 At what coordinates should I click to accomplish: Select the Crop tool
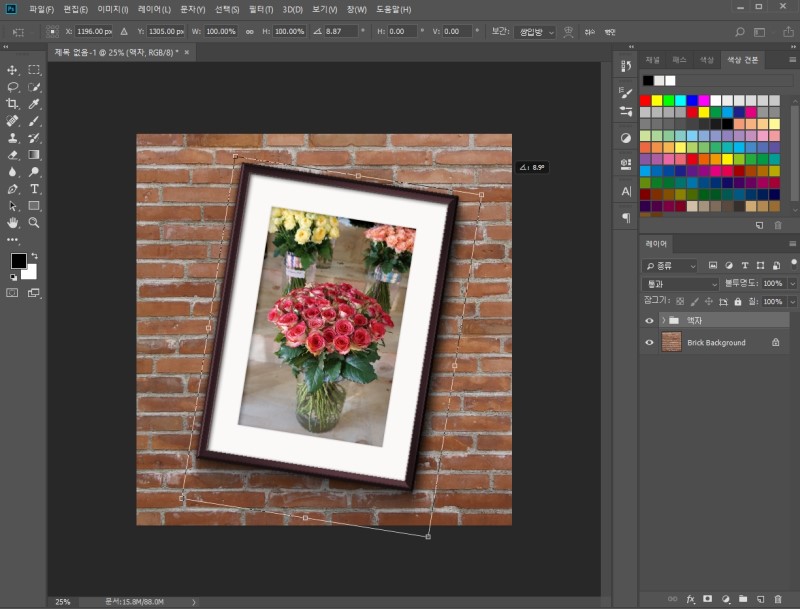point(13,104)
